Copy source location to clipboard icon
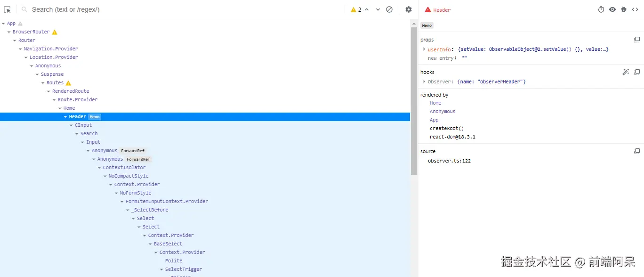 click(637, 151)
